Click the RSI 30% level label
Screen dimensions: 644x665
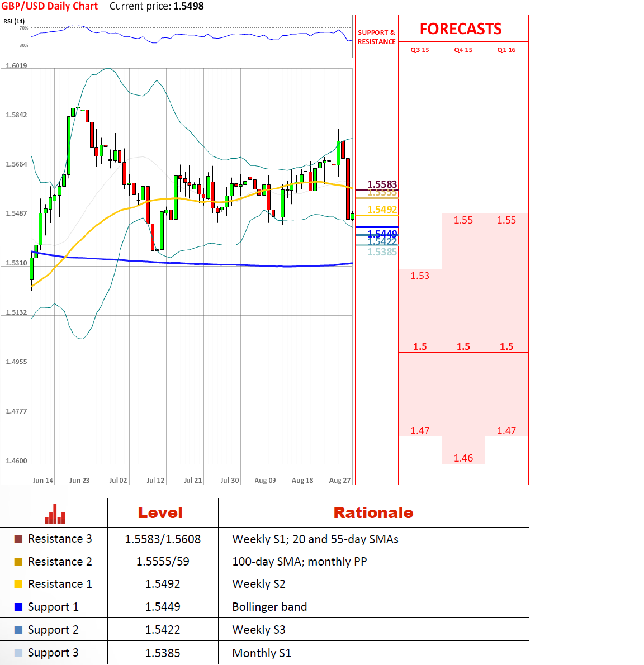pyautogui.click(x=23, y=45)
